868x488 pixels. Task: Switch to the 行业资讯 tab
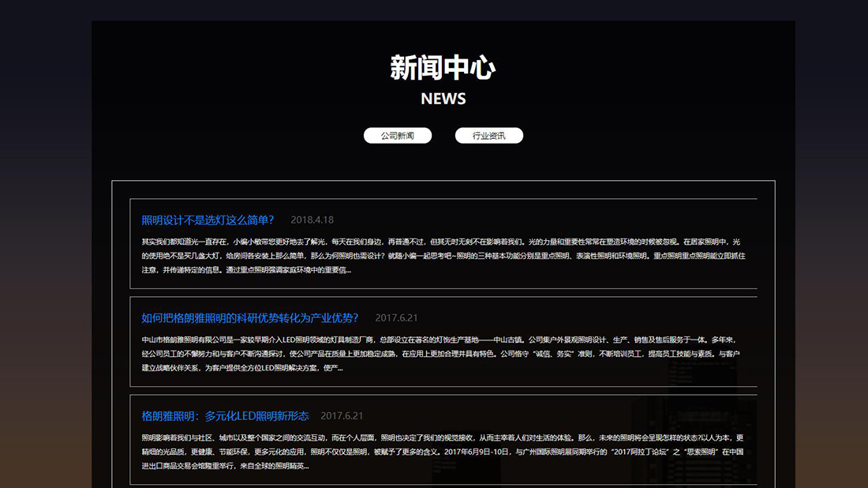tap(488, 135)
